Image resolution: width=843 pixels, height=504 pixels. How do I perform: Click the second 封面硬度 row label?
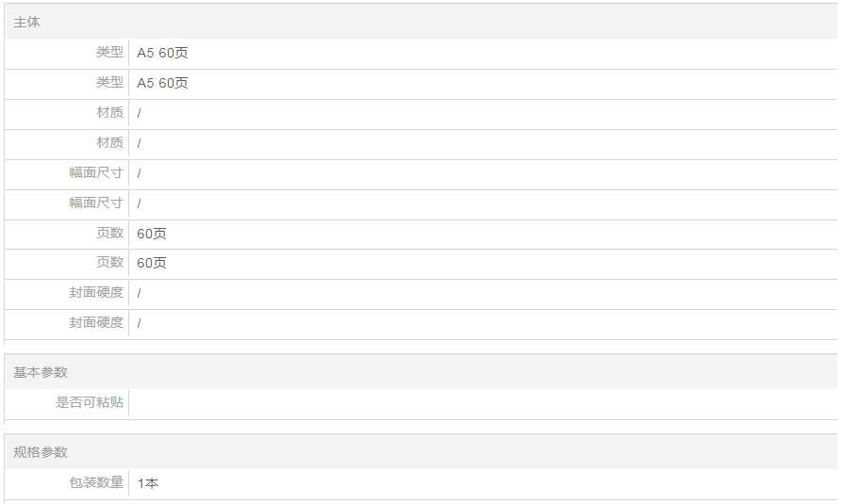click(96, 323)
